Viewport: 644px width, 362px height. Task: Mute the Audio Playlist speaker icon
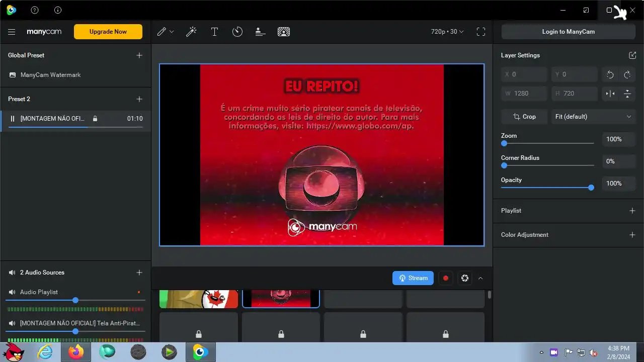pos(12,292)
